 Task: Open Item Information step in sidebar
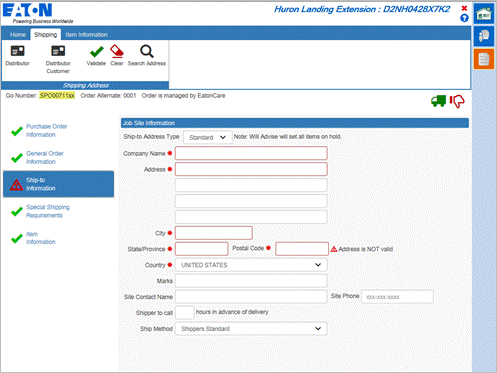click(41, 238)
